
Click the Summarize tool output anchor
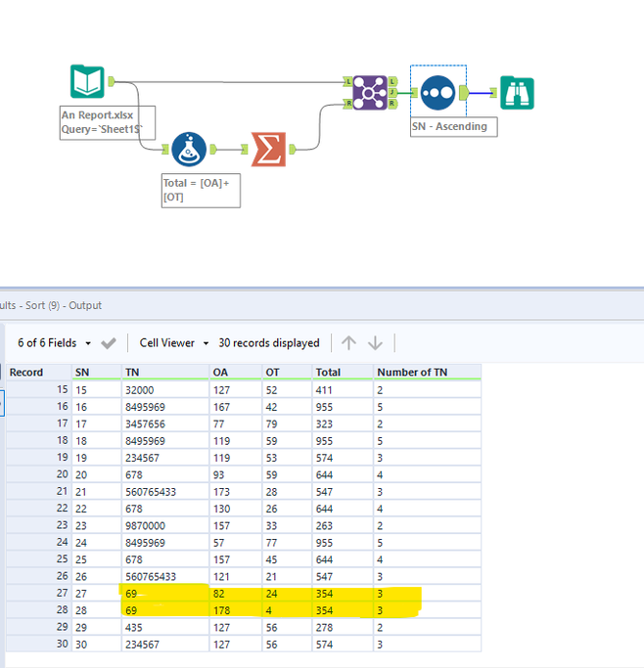click(x=293, y=149)
